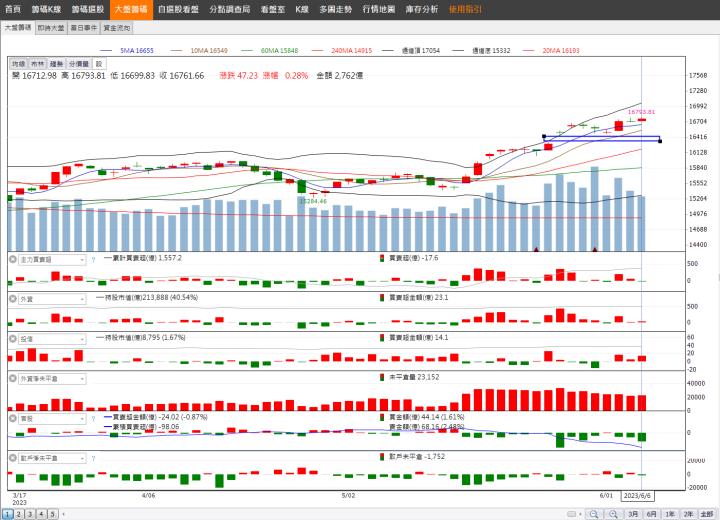Set chart range to 6月
This screenshot has height=520, width=720.
pos(652,513)
